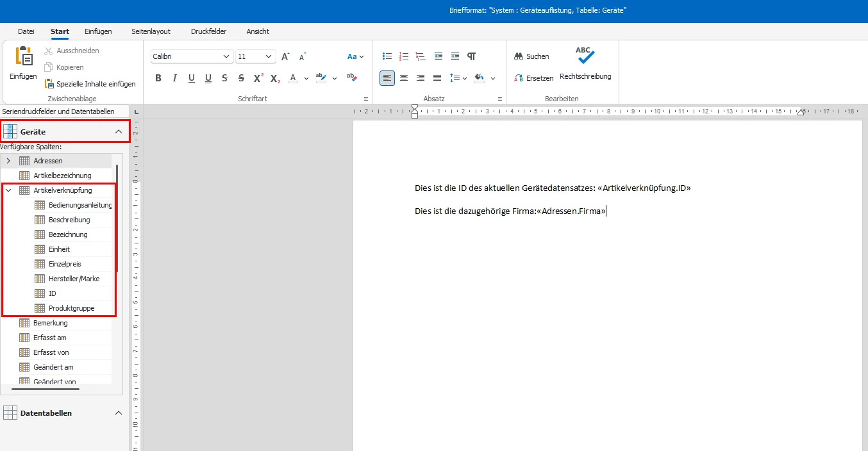The width and height of the screenshot is (868, 451).
Task: Align text right
Action: (x=421, y=78)
